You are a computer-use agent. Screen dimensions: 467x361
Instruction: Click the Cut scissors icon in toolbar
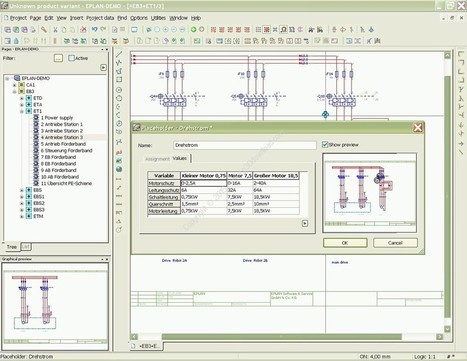pos(56,30)
